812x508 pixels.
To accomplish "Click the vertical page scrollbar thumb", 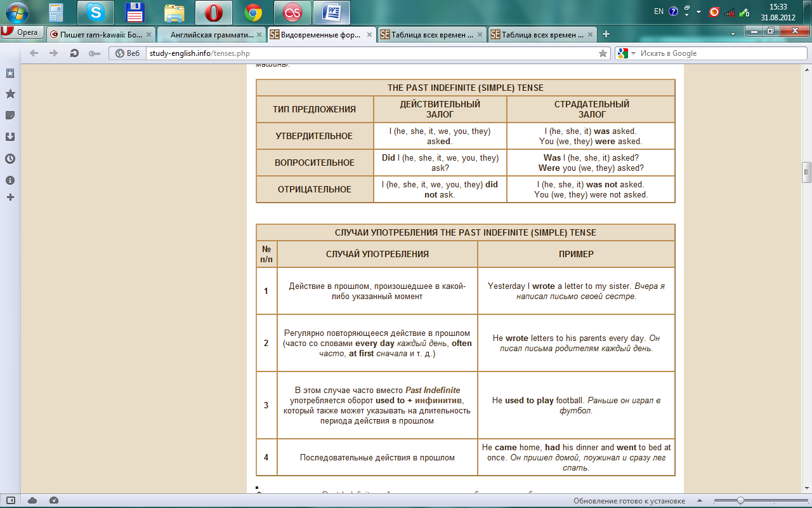I will [807, 171].
